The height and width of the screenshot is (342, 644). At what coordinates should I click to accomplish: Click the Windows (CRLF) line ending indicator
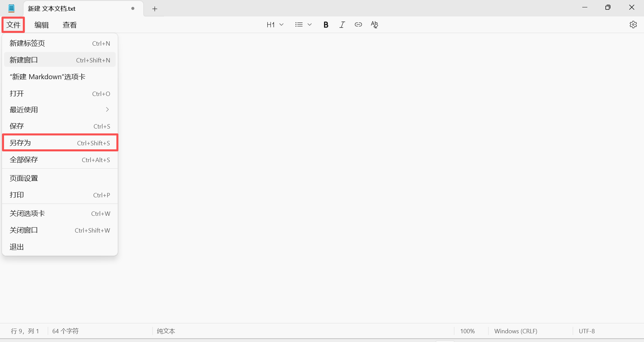tap(516, 331)
